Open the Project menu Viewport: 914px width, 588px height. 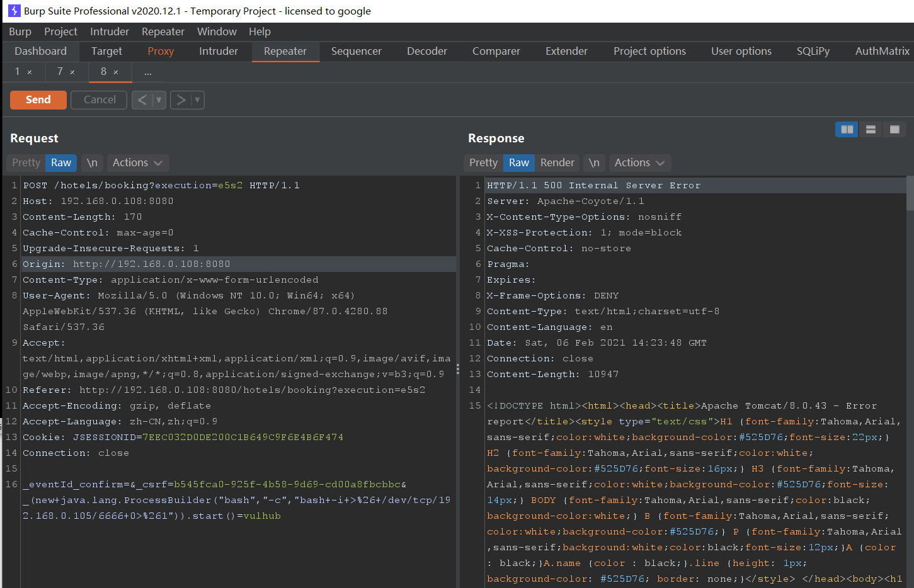pos(60,31)
